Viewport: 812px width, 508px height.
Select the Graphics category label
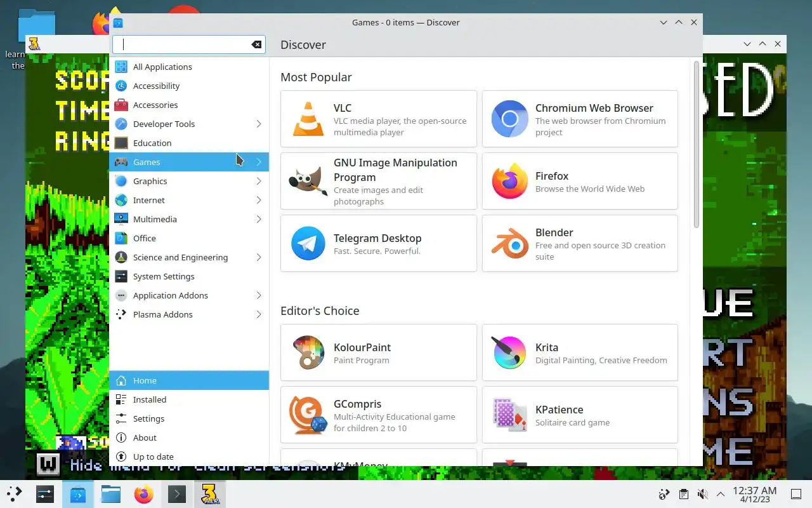point(150,181)
